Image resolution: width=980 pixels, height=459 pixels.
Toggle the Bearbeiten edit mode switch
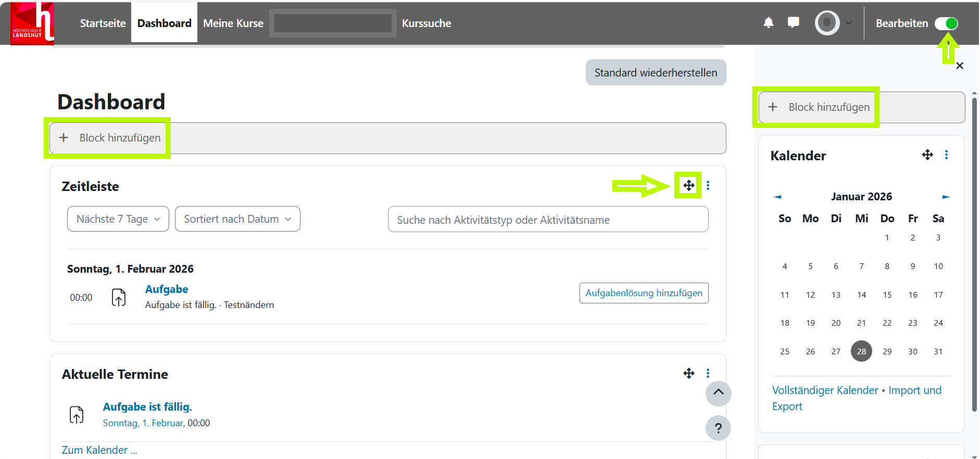tap(946, 23)
